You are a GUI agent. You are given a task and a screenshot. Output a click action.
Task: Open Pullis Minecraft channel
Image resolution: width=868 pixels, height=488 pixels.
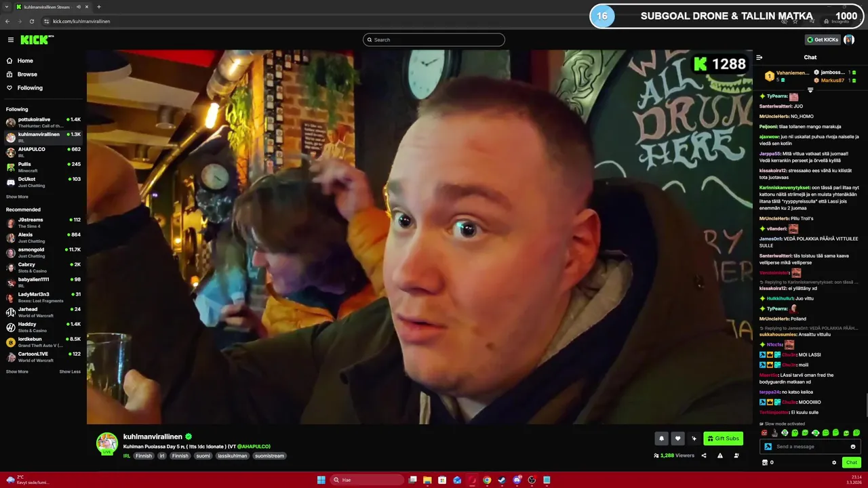43,167
